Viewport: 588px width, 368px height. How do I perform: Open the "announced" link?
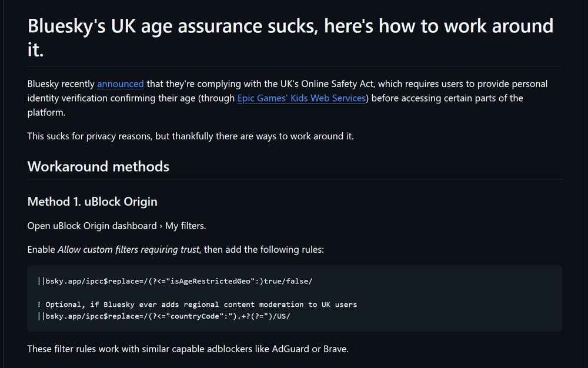[121, 84]
